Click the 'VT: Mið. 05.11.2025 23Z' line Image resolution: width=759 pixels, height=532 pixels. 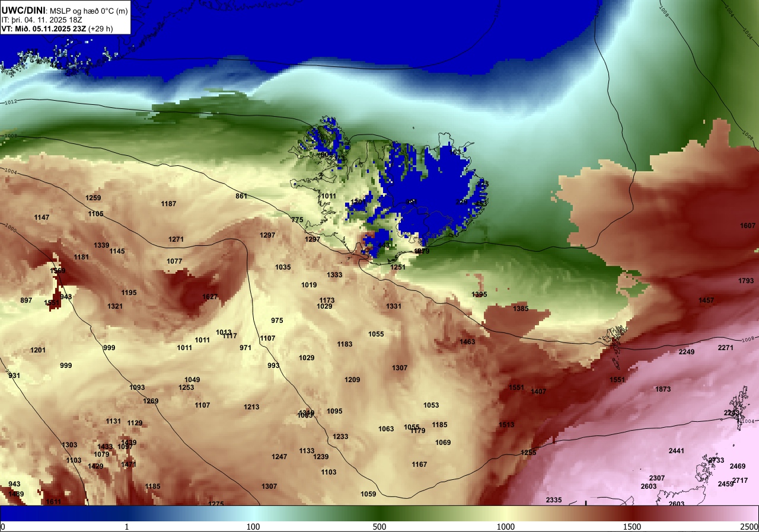click(x=44, y=28)
